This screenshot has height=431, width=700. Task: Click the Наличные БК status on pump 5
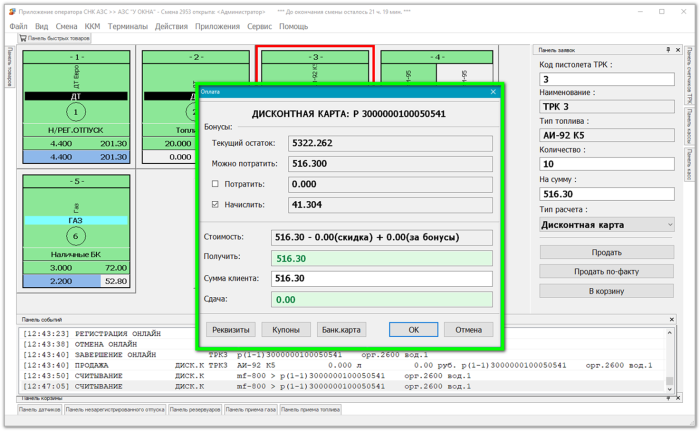pos(76,255)
